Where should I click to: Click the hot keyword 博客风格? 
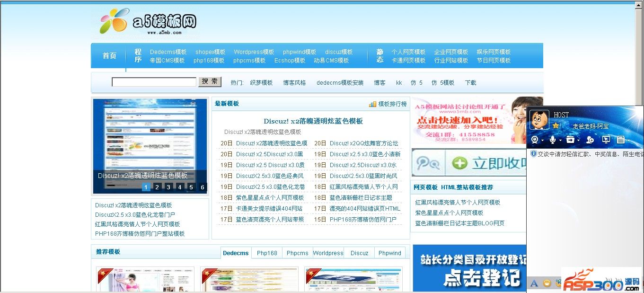pyautogui.click(x=294, y=83)
